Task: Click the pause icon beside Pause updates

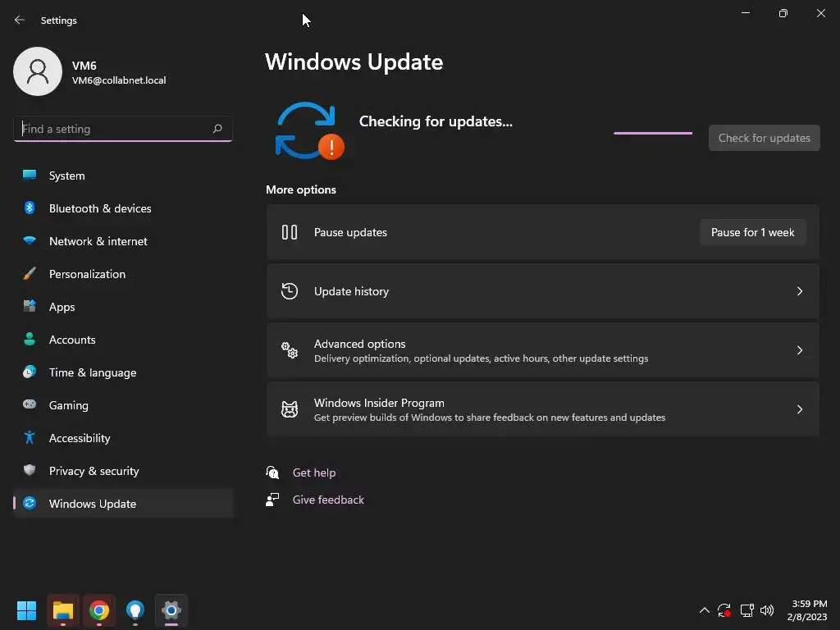Action: pos(290,232)
